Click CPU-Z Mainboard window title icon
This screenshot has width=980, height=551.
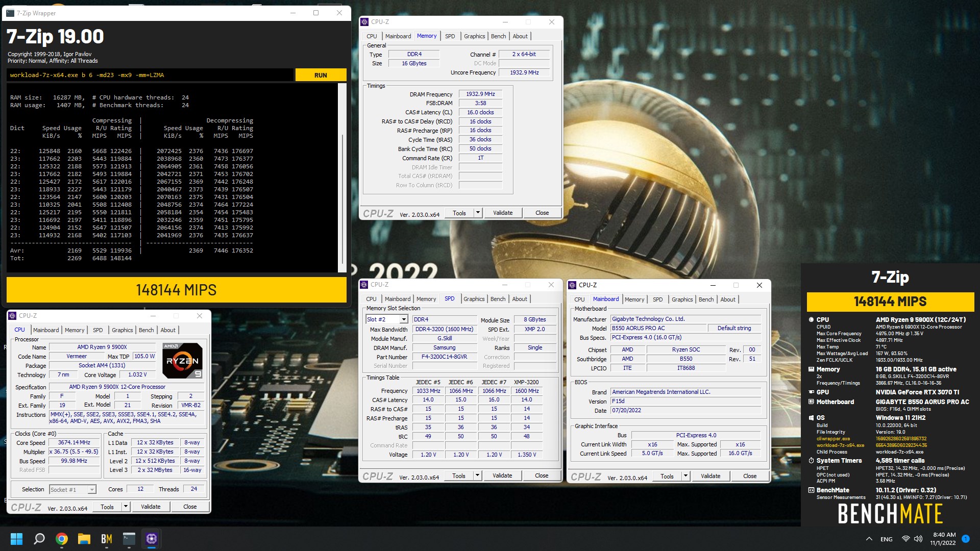(572, 285)
